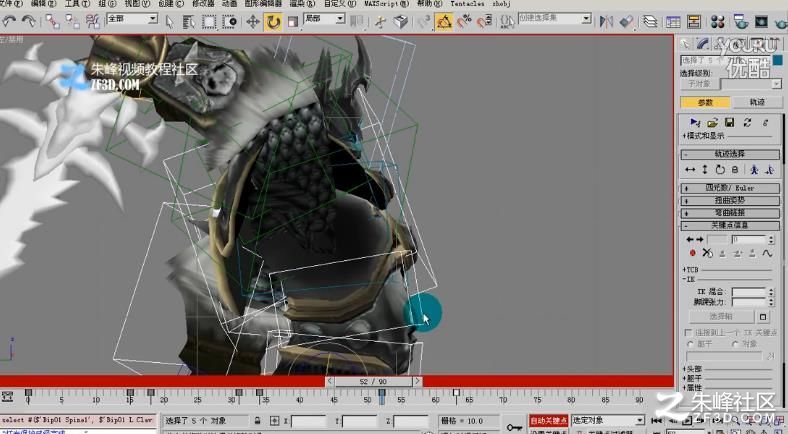Open the MAXScript menu
Viewport: 788px width, 434px height.
pos(386,4)
